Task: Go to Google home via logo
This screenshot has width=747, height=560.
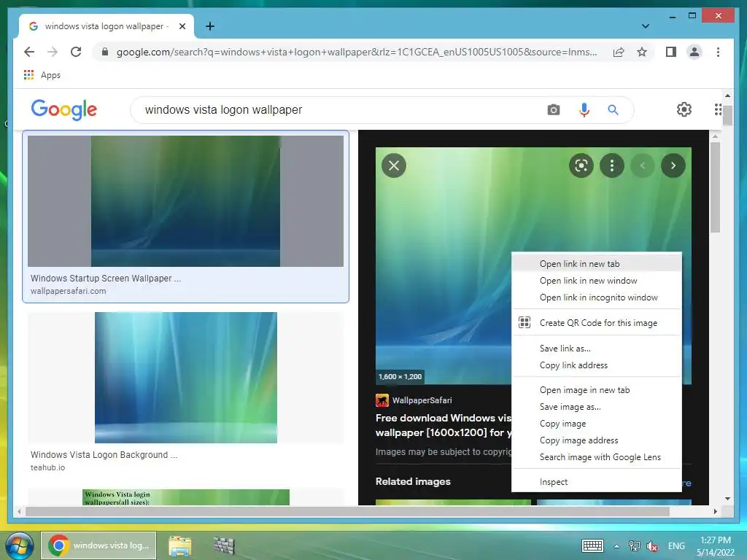Action: pyautogui.click(x=64, y=109)
